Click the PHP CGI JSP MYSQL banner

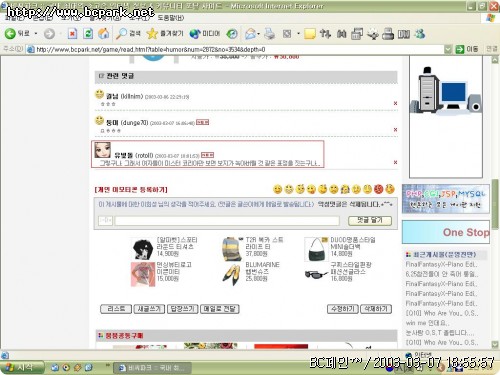[446, 199]
